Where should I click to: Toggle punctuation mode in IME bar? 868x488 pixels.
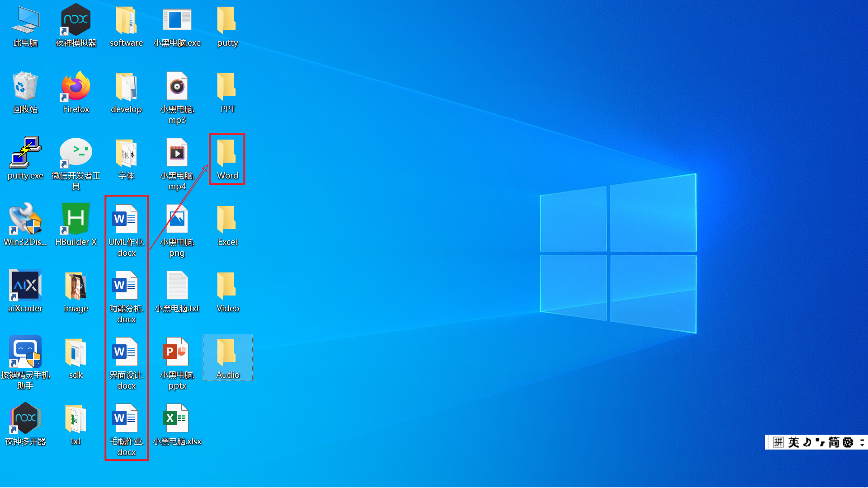[x=820, y=442]
